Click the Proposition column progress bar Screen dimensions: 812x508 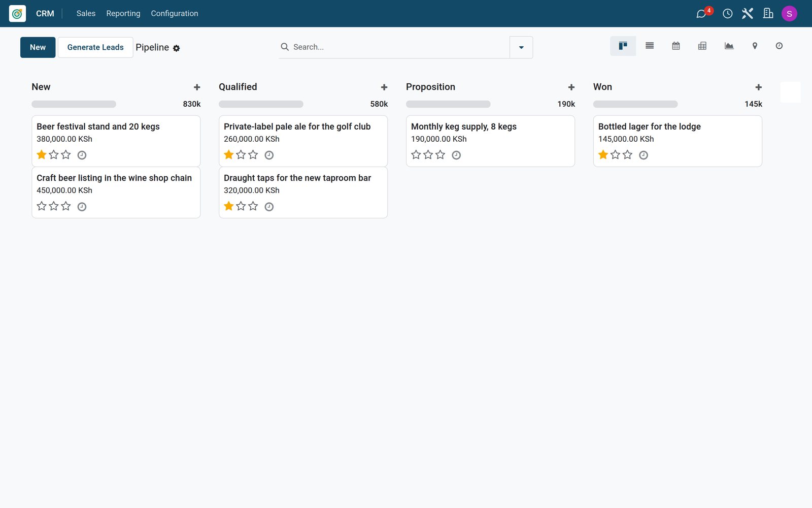pos(449,104)
